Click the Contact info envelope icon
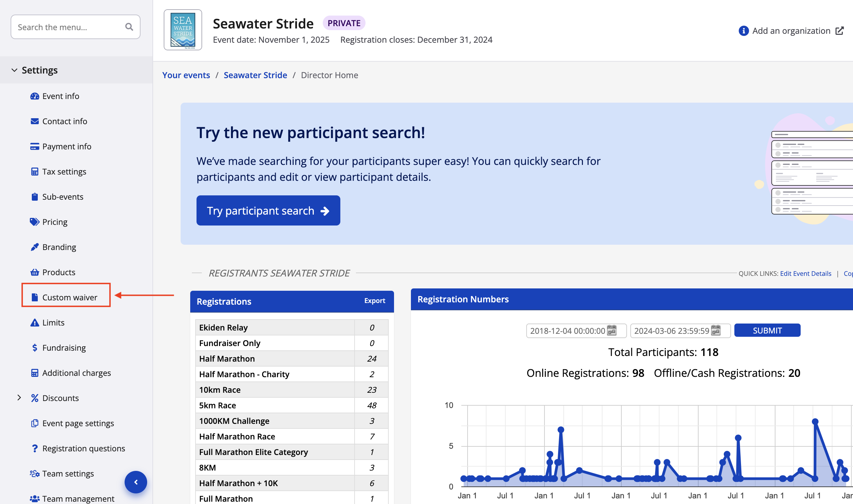 pos(35,121)
